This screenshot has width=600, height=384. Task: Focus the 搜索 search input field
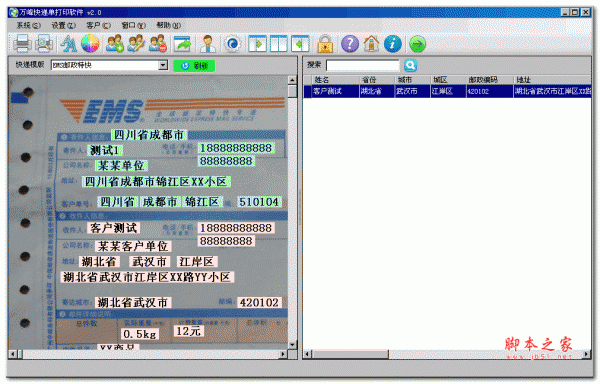[x=362, y=65]
